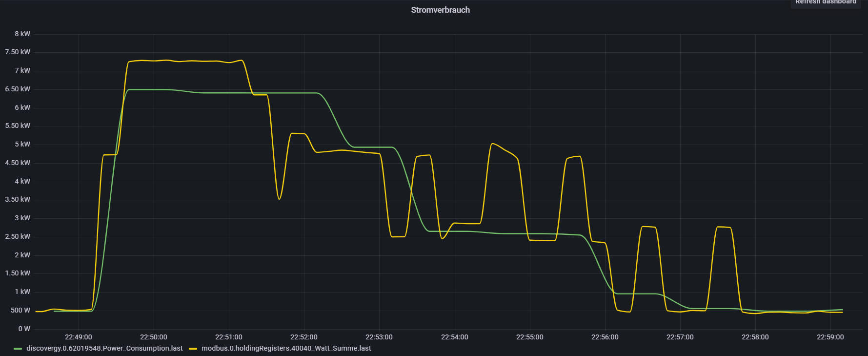Click the 3.50 kW y-axis label
This screenshot has height=356, width=868.
[18, 199]
